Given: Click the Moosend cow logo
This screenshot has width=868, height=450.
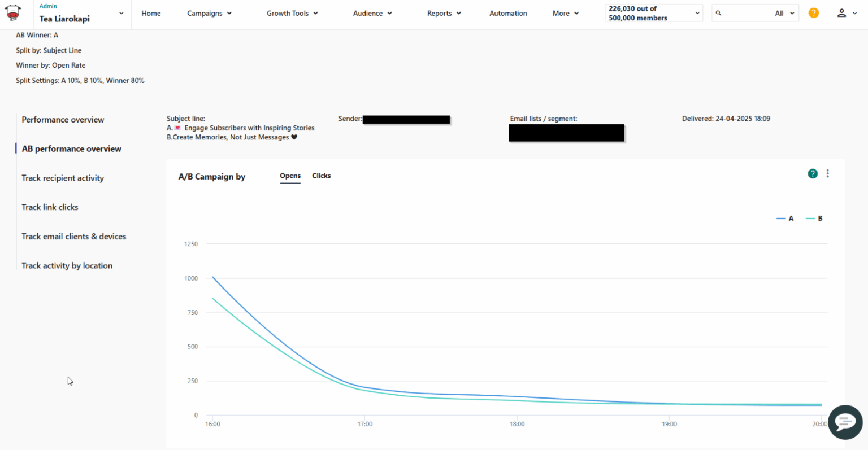Looking at the screenshot, I should point(13,13).
